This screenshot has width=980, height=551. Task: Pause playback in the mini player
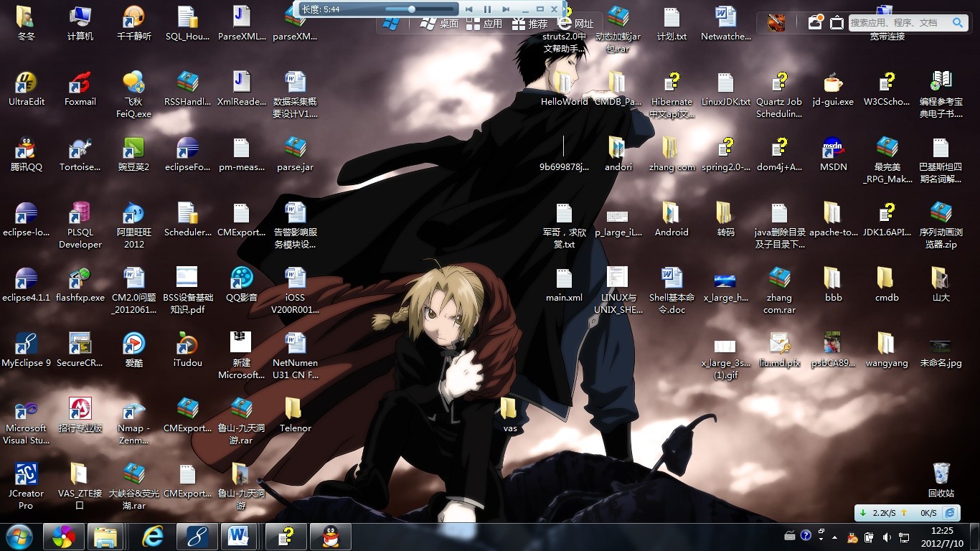pos(487,9)
